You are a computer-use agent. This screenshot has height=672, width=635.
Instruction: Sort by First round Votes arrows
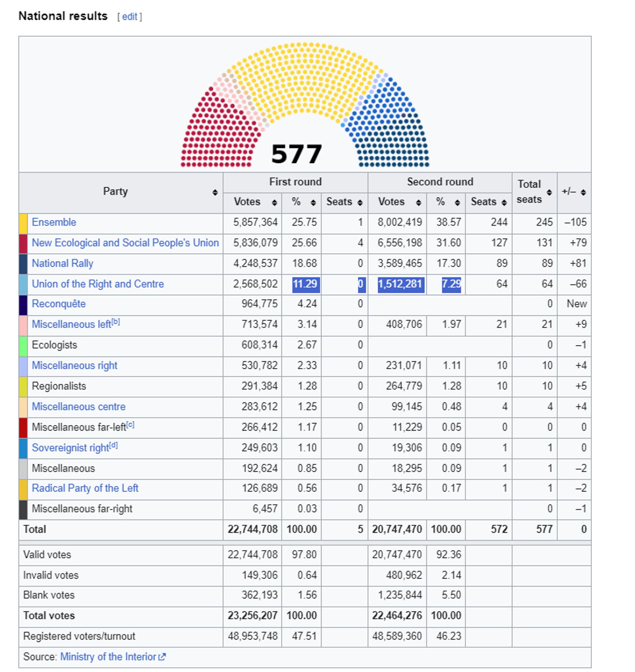[275, 202]
